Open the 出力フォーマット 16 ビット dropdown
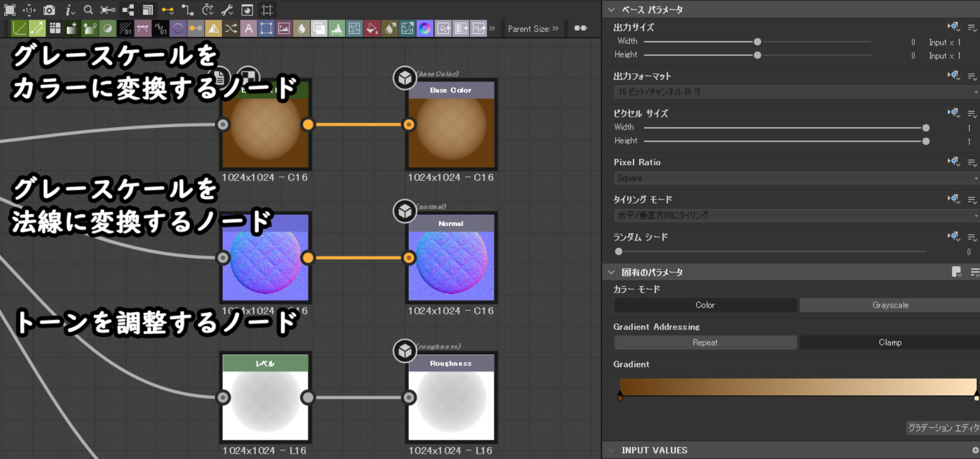 [x=796, y=92]
